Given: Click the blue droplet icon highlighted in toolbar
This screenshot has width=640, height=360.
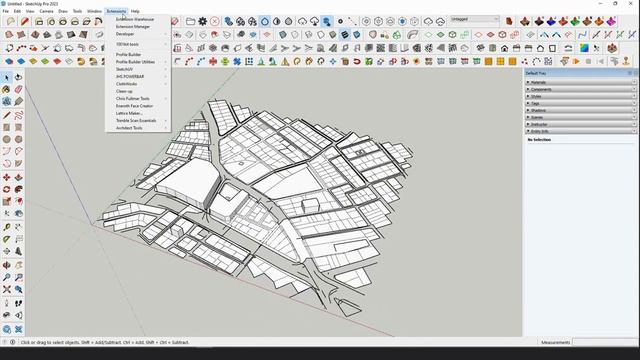Looking at the screenshot, I should tap(264, 21).
